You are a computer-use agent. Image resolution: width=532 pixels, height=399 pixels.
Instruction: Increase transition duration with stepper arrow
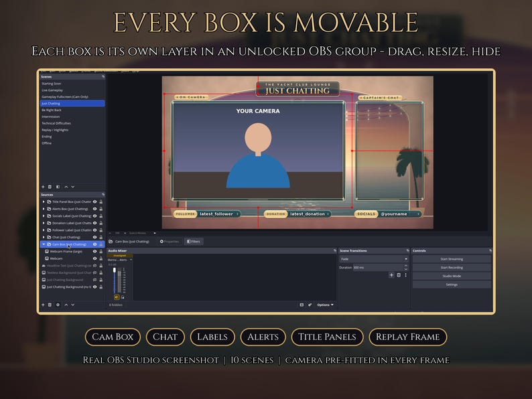pos(405,266)
